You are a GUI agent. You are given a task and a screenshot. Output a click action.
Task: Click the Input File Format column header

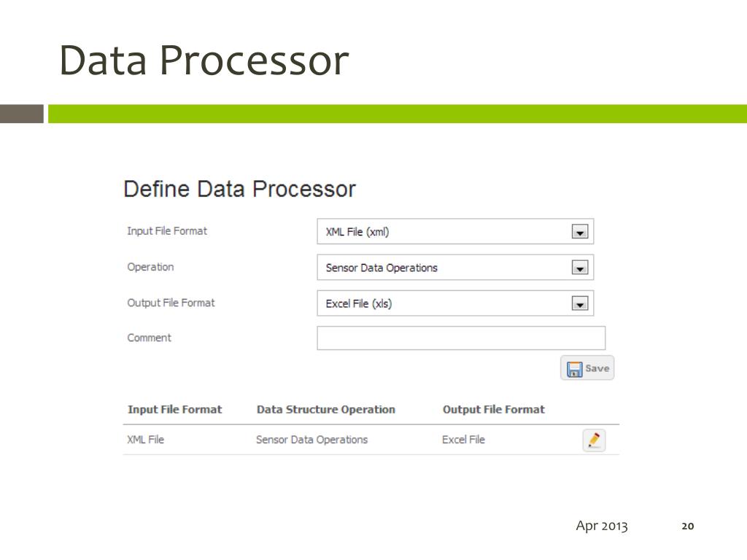(x=175, y=410)
